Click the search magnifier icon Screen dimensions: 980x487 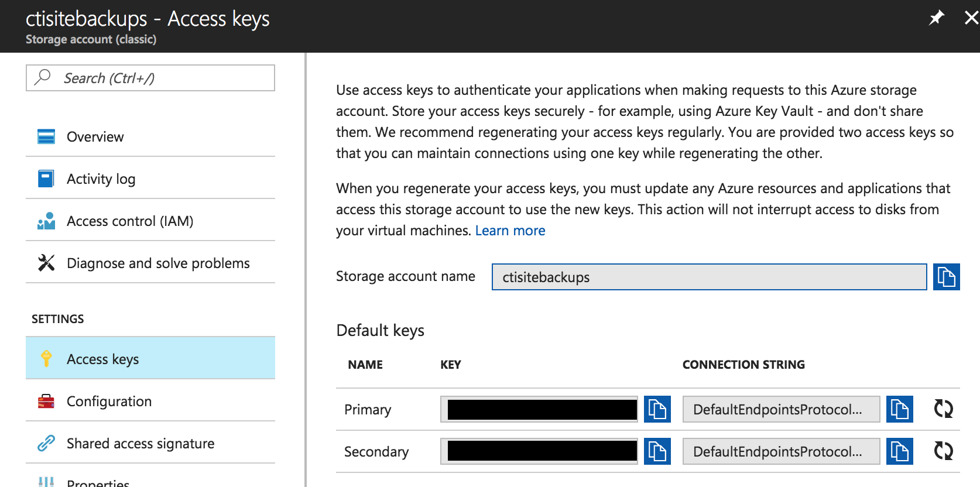click(43, 77)
